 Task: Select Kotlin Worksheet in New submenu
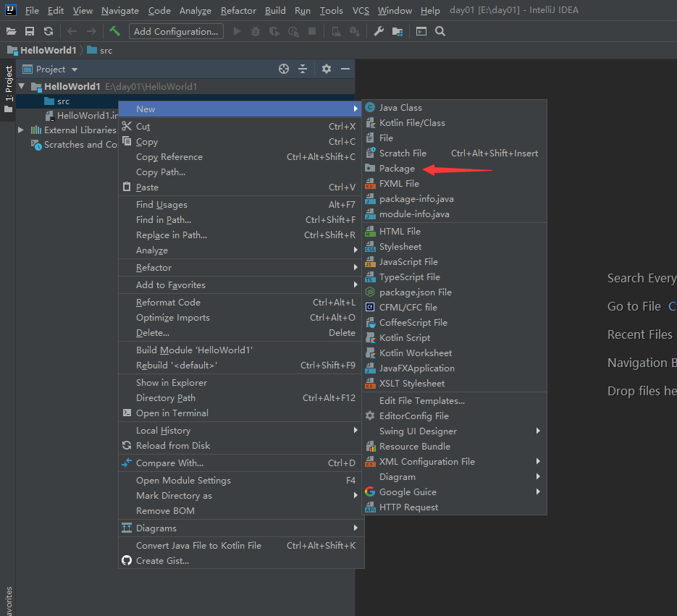454,353
